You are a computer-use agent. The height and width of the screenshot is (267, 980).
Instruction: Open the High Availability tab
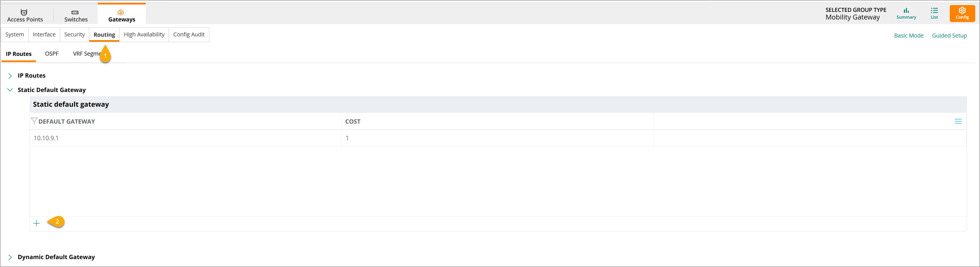[x=144, y=35]
